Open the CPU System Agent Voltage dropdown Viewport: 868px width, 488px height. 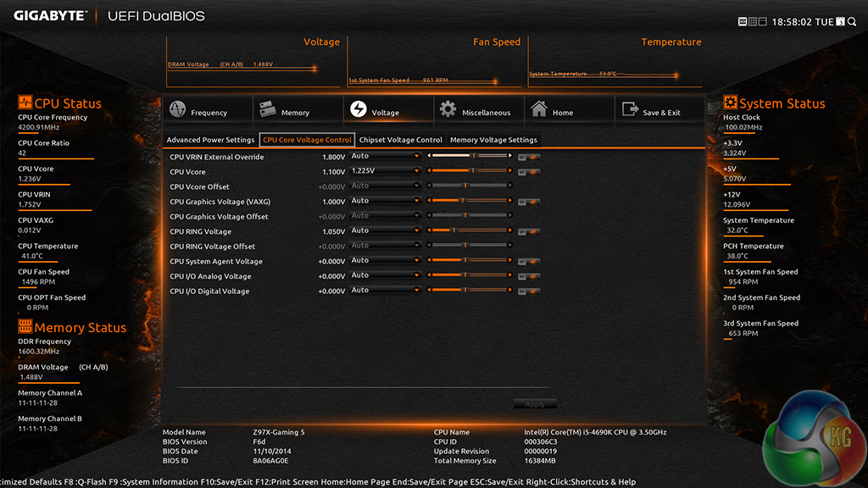(385, 261)
